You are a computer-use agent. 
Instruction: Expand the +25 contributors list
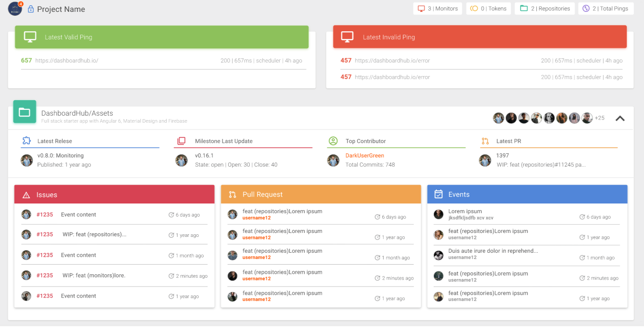(599, 118)
